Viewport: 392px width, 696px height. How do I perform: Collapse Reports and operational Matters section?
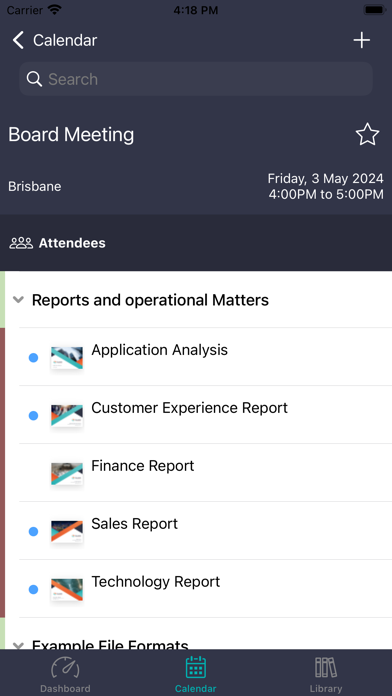point(18,300)
